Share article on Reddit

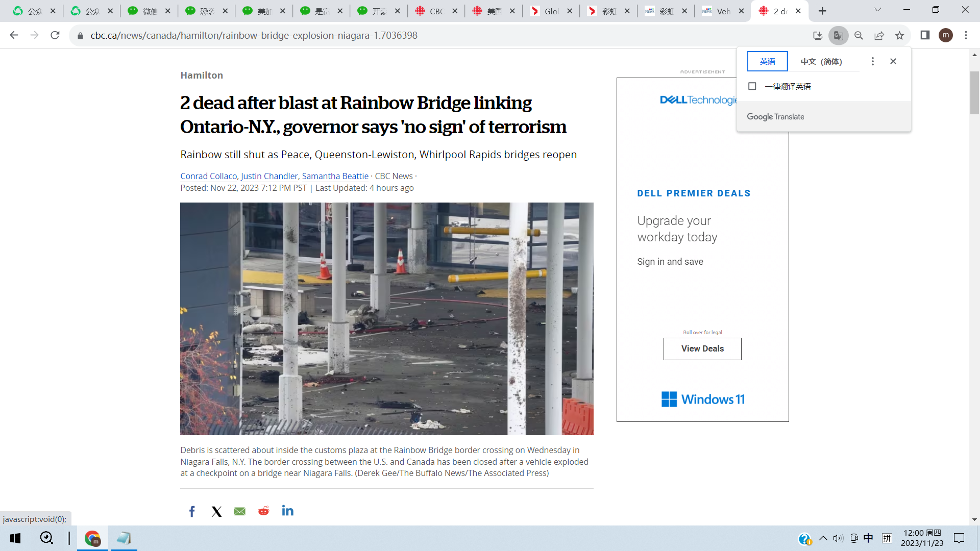coord(263,511)
